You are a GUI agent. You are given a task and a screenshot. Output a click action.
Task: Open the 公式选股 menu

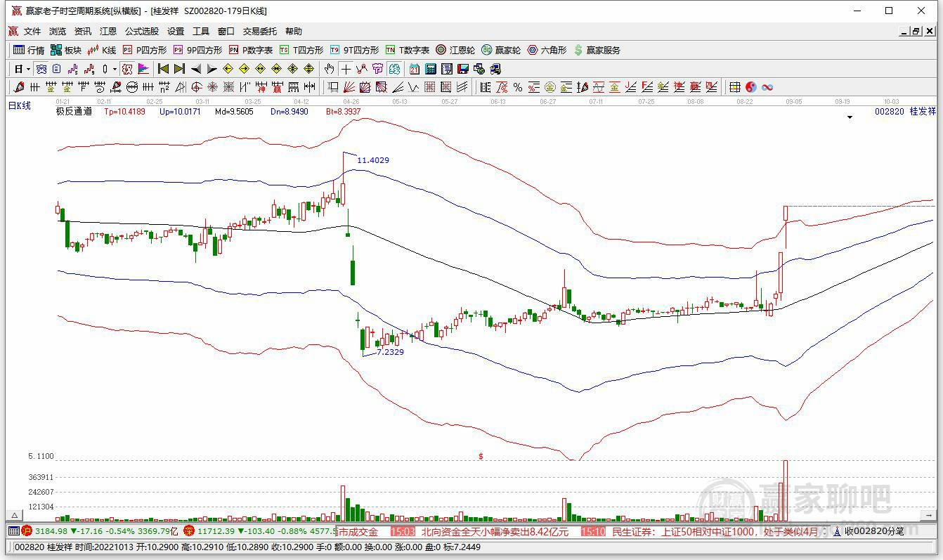(142, 32)
